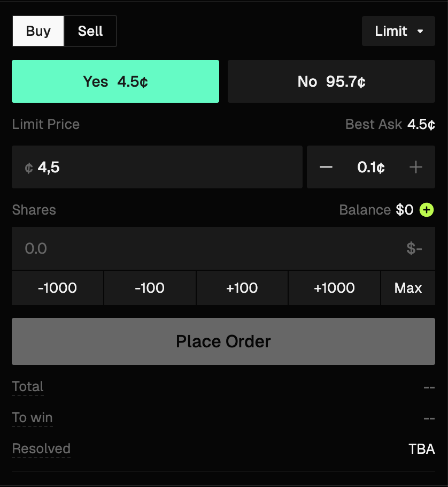Focus the Limit Price input field
448x487 pixels.
click(x=160, y=168)
